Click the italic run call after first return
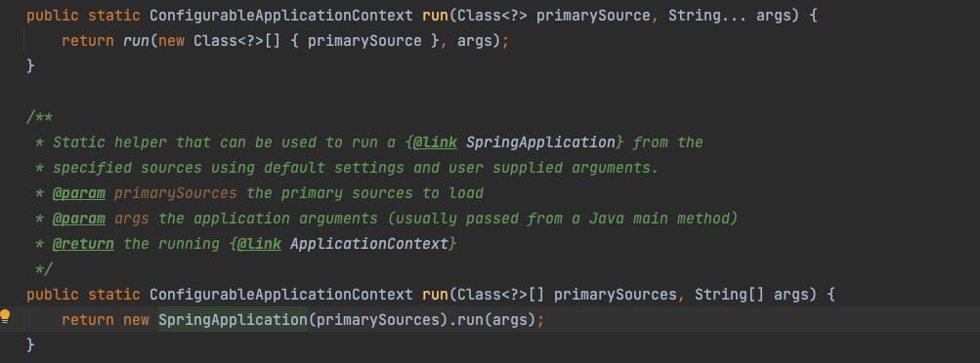Image resolution: width=980 pixels, height=363 pixels. (x=136, y=41)
